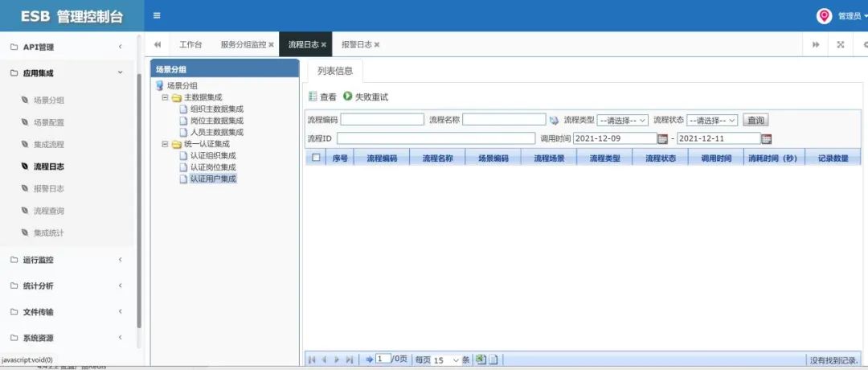Click the page number input box

(x=383, y=359)
